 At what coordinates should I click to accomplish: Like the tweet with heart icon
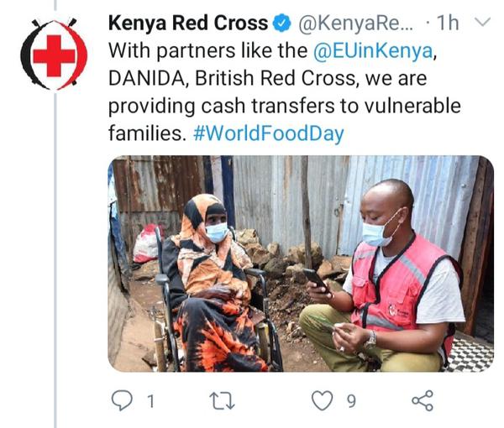tap(322, 400)
